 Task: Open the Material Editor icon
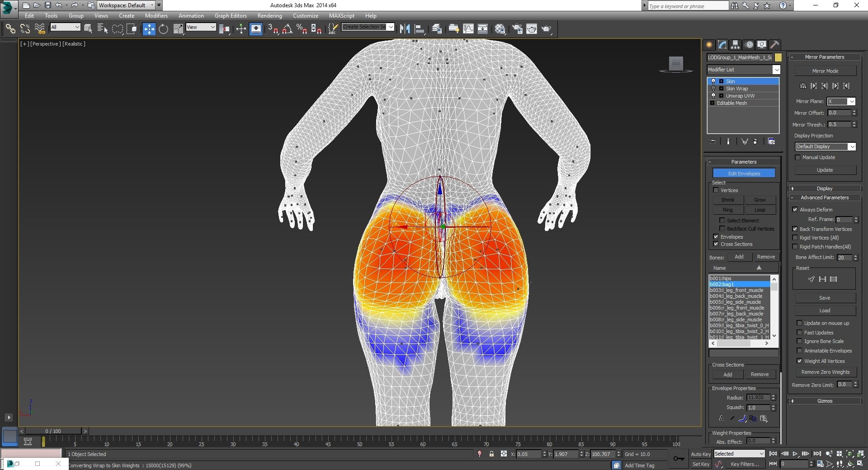click(x=500, y=29)
